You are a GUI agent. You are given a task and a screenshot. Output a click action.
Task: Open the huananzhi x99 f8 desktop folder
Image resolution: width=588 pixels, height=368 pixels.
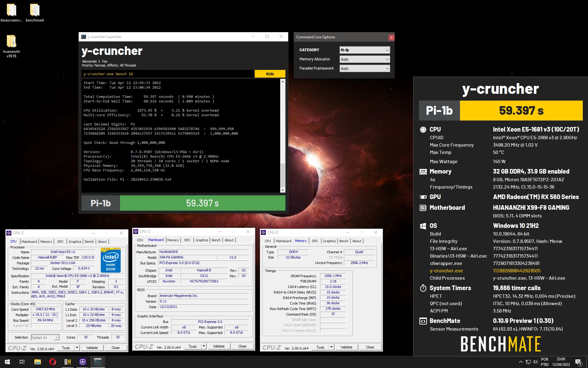coord(12,46)
